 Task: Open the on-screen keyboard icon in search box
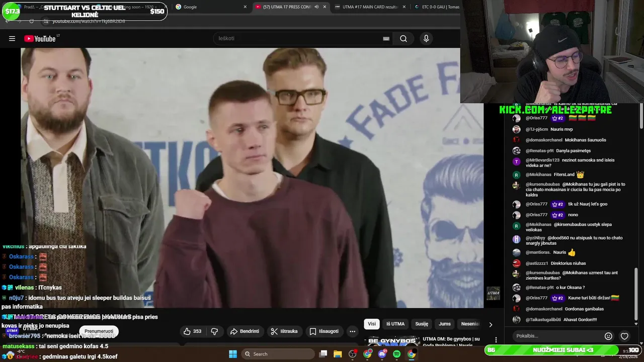coord(386,39)
